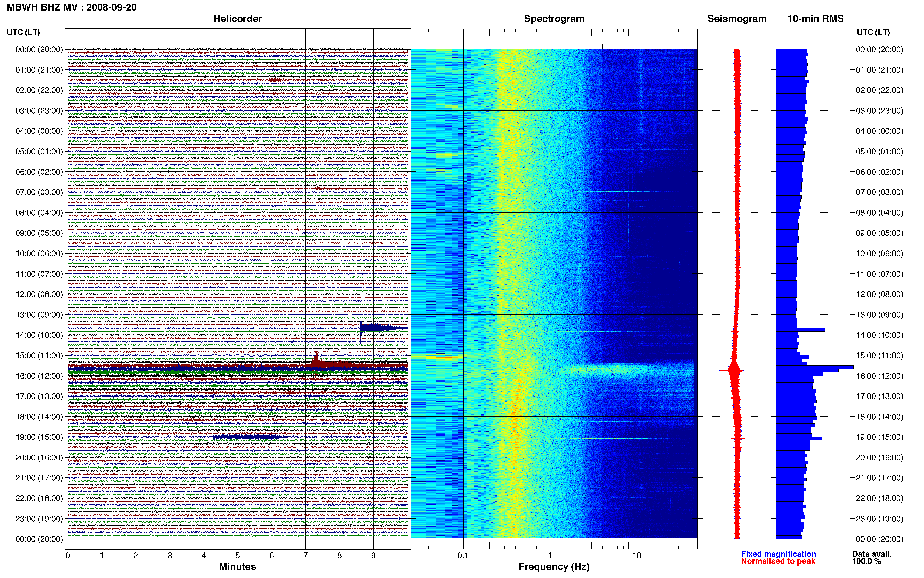The width and height of the screenshot is (924, 578).
Task: Click the title text 'MBWH BHZ MV : 2008-09-20'
Action: coord(71,7)
